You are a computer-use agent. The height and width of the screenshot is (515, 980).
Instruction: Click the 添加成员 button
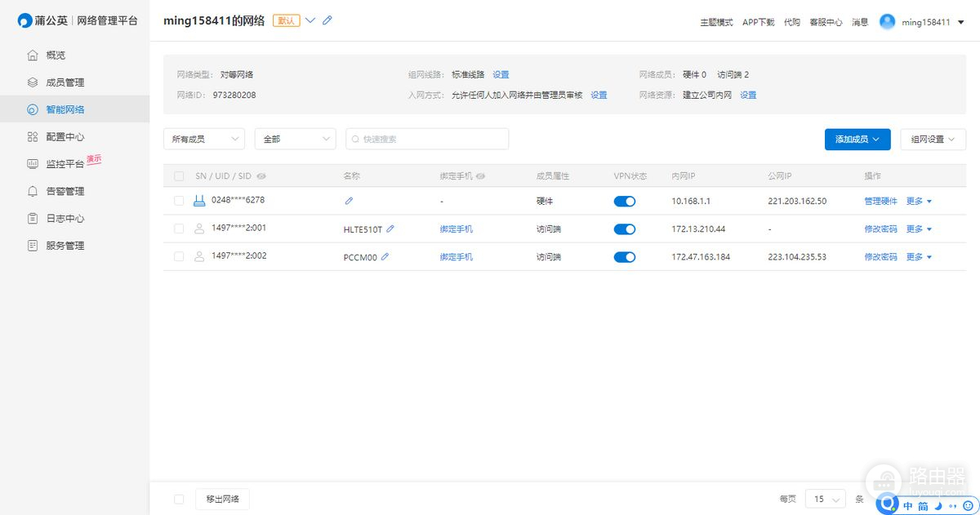pyautogui.click(x=857, y=139)
